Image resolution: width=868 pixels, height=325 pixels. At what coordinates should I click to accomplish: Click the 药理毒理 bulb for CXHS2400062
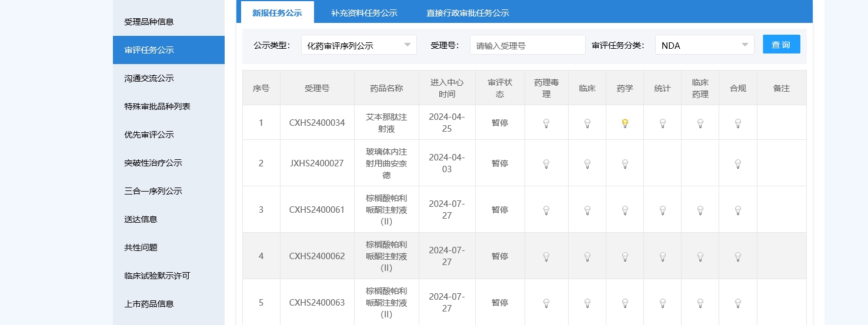pos(546,257)
